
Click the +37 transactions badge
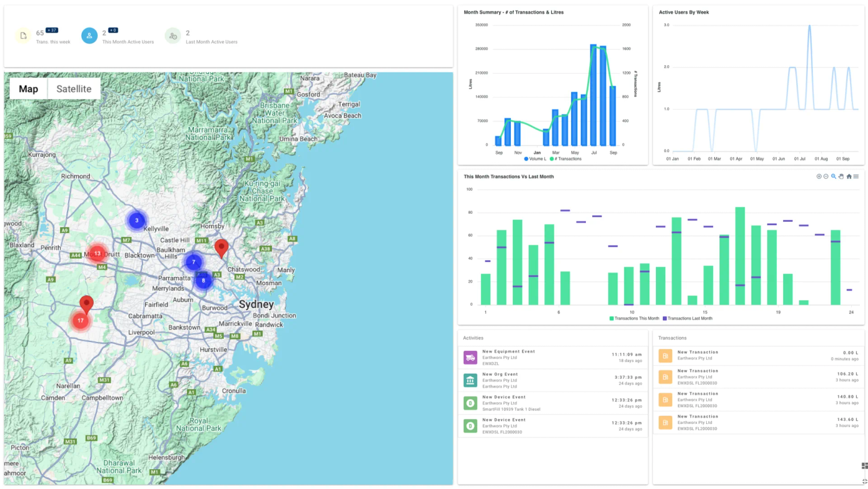52,30
